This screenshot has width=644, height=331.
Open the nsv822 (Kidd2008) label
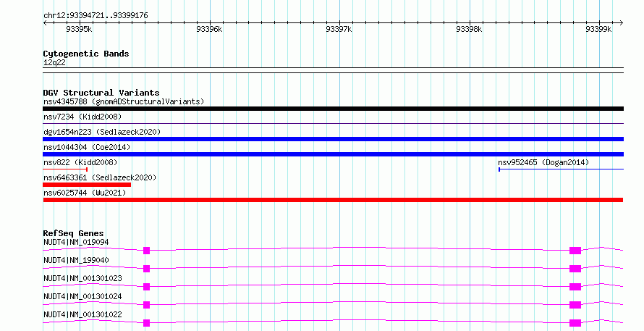tap(80, 162)
